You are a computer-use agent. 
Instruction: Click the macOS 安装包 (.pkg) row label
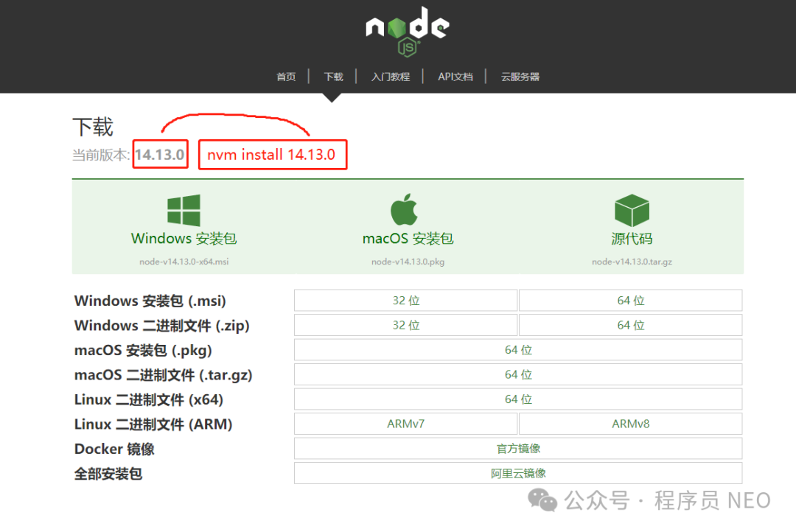[143, 350]
